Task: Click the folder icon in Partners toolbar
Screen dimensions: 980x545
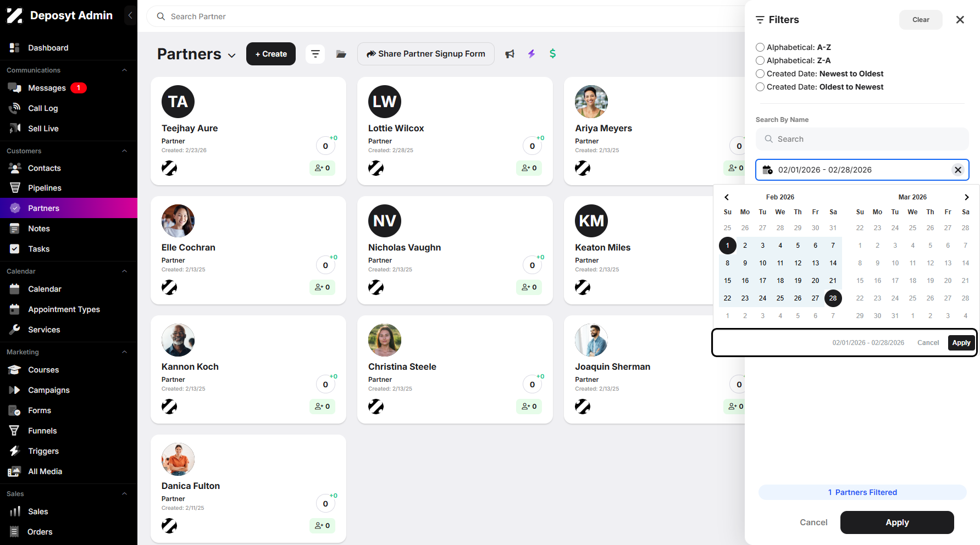Action: pos(341,54)
